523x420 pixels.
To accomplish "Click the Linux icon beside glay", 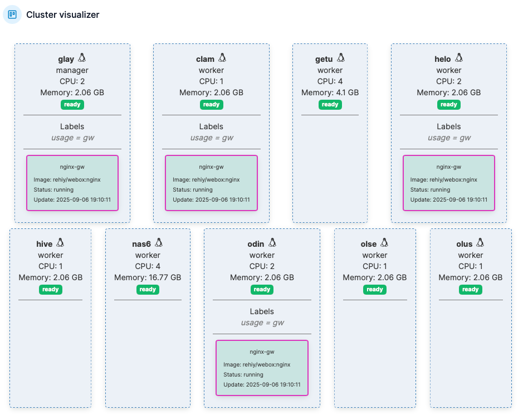I will [82, 58].
